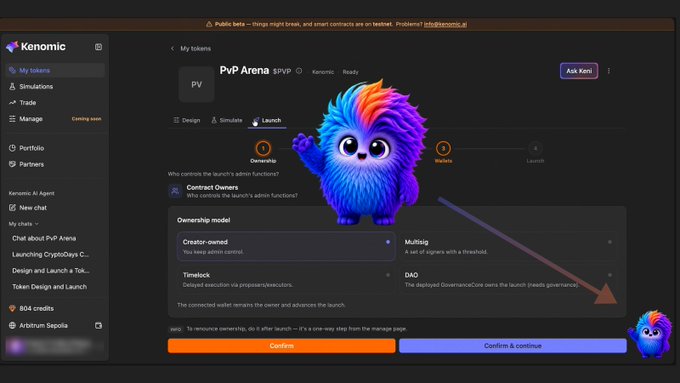Open Launching CryptoDays chat

tap(50, 254)
